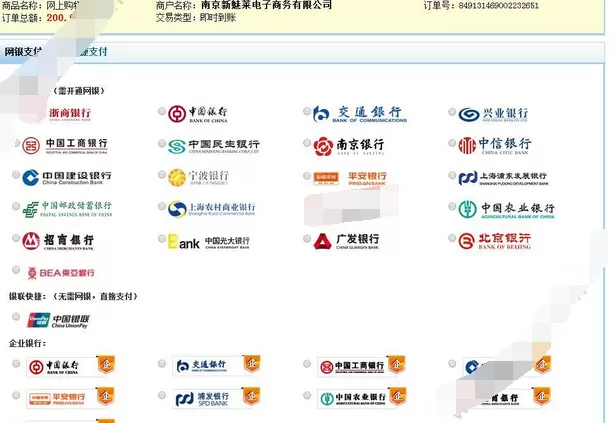Click the 北京银行 Bank of Beijing logo
613x423 pixels.
[x=495, y=241]
